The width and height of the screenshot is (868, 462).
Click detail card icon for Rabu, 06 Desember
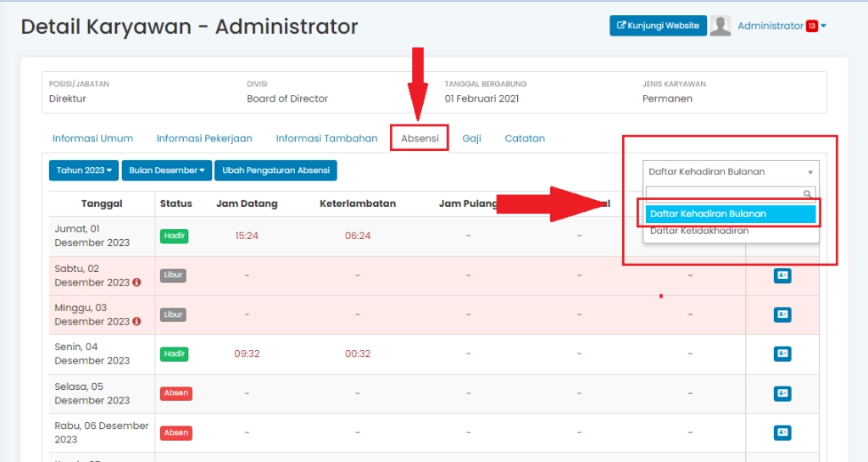tap(782, 432)
